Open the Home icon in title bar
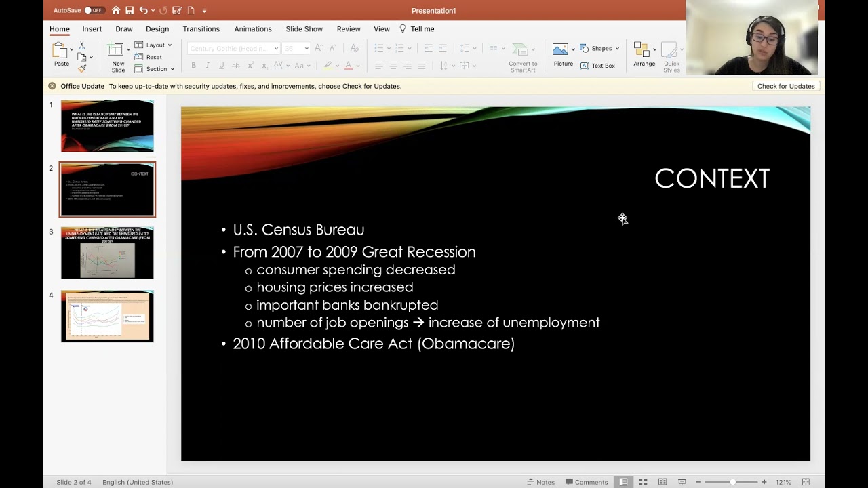The image size is (868, 488). coord(116,10)
